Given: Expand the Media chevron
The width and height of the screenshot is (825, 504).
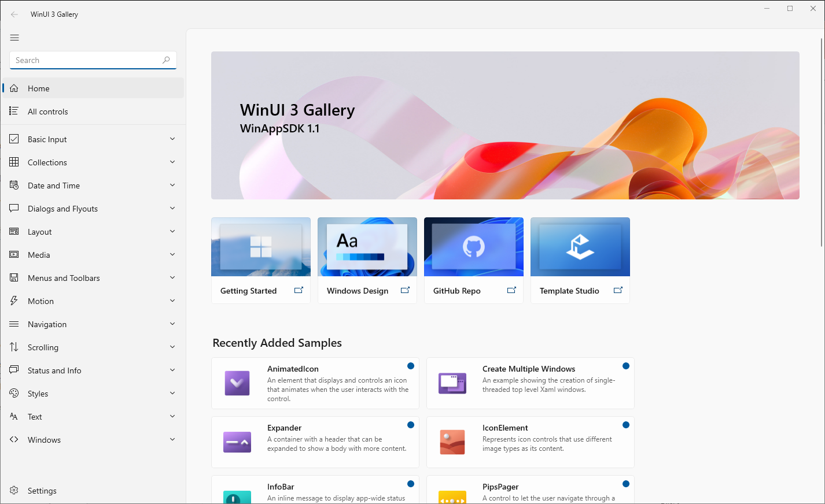Looking at the screenshot, I should pos(172,254).
